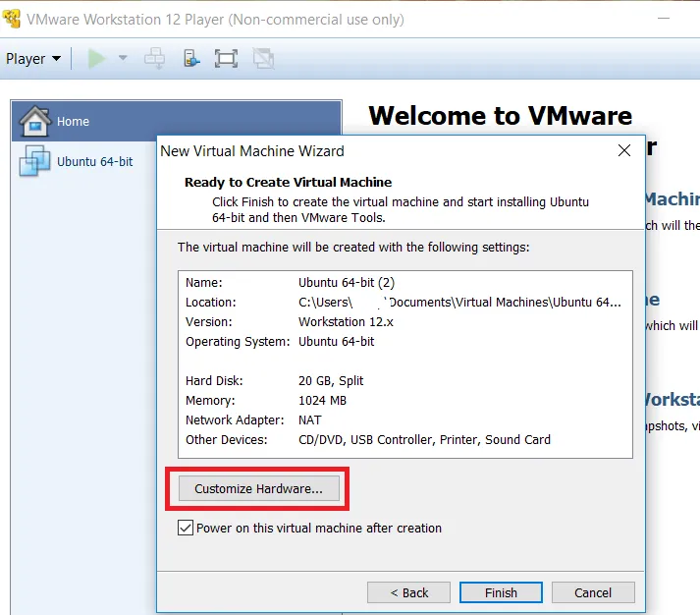The image size is (700, 615).
Task: Click the 'NAT' network adapter value
Action: tap(310, 420)
